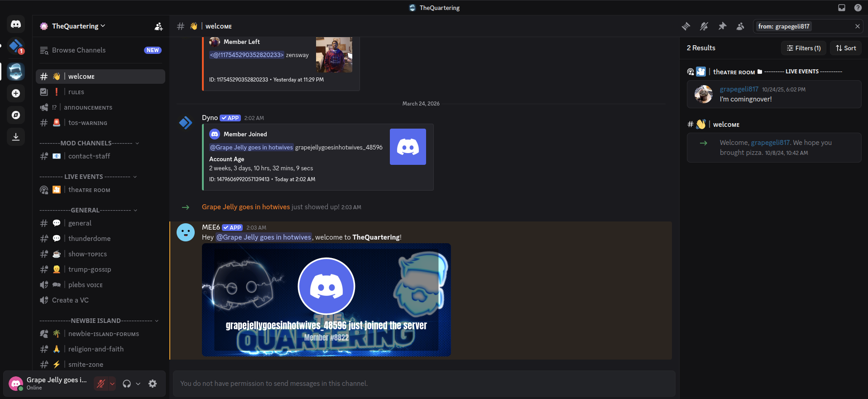The width and height of the screenshot is (868, 399).
Task: Open the newbie-island-forums channel
Action: pos(101,334)
